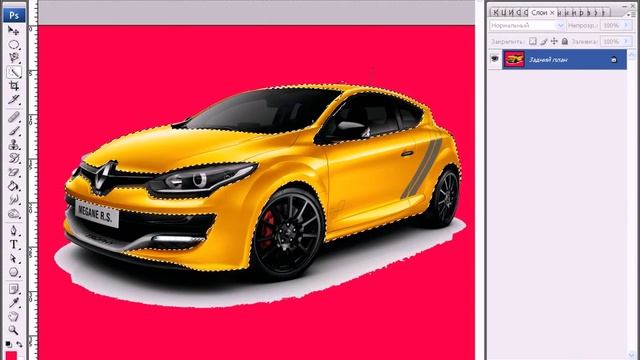Select the Ellipse shape tool

[13, 272]
